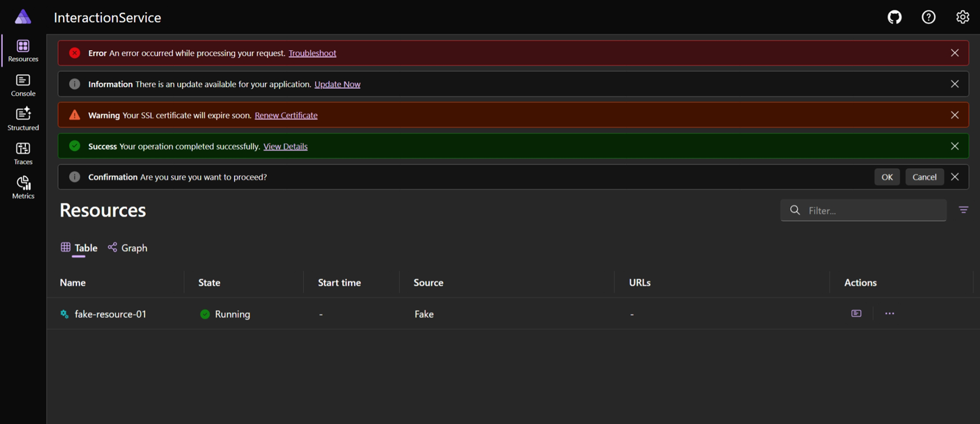Open the GitHub repository icon

[894, 17]
